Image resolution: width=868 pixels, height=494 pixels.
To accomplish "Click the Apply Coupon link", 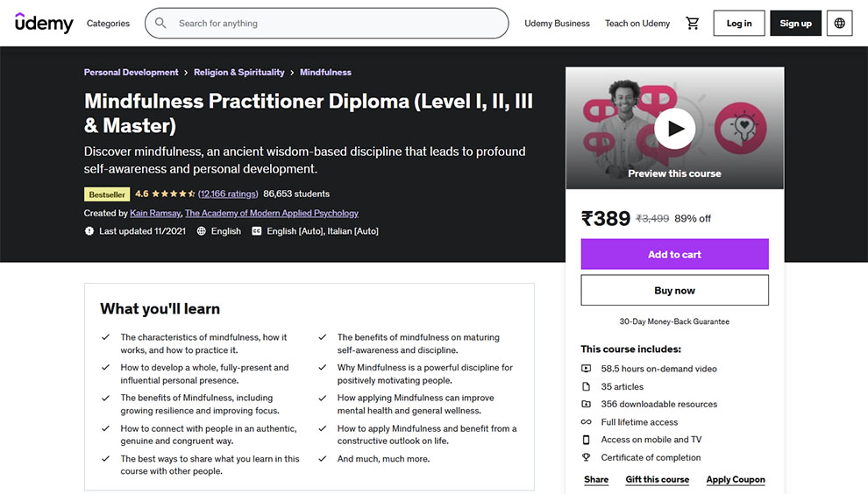I will [x=736, y=480].
